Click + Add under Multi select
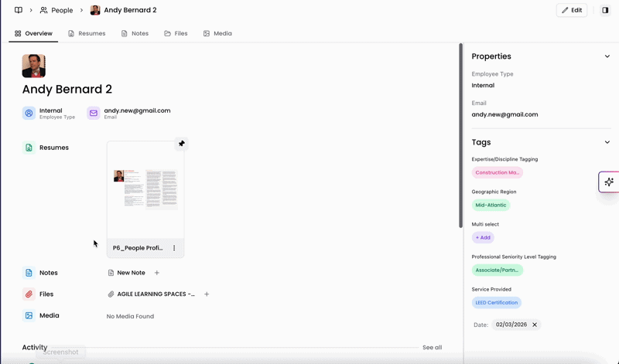The image size is (619, 364). (483, 238)
